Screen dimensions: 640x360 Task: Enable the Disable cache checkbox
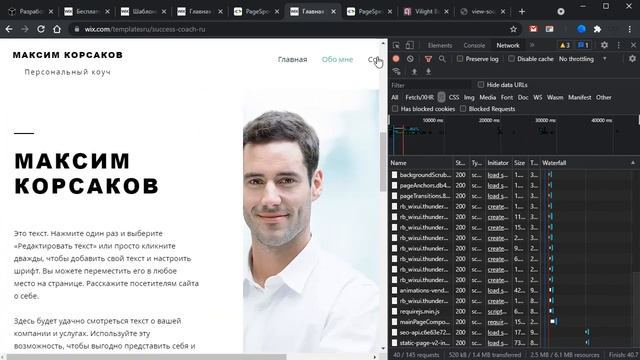pyautogui.click(x=511, y=59)
